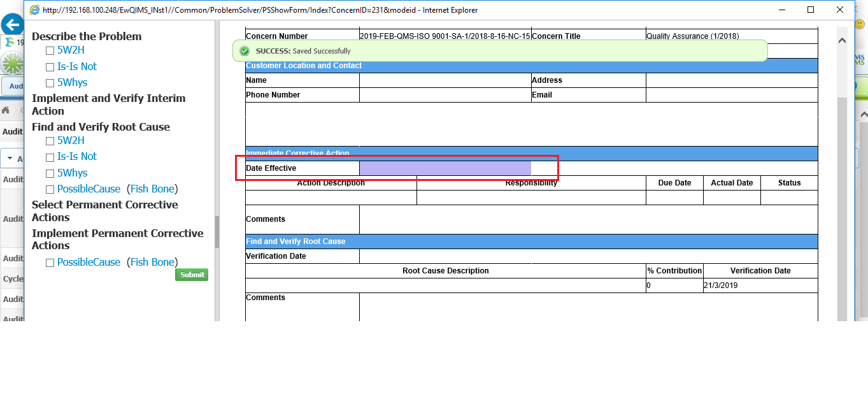Click the 'Email' label
This screenshot has height=397, width=868.
click(542, 95)
